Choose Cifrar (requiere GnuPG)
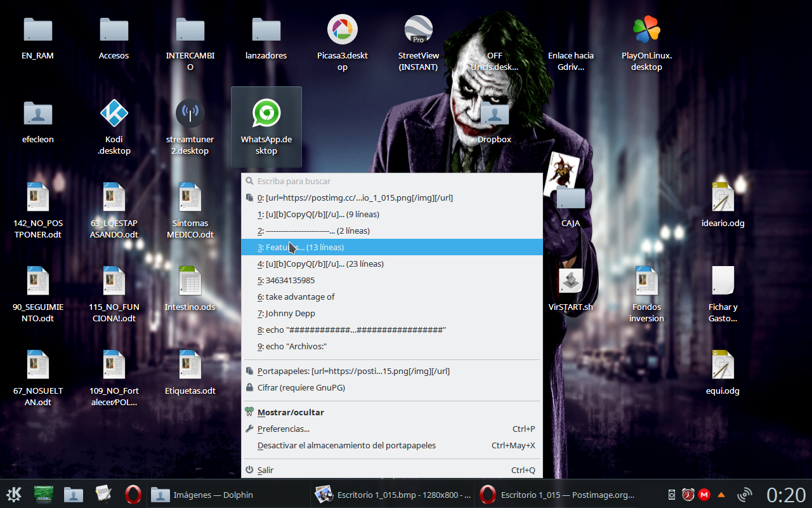Viewport: 812px width, 508px height. point(392,387)
